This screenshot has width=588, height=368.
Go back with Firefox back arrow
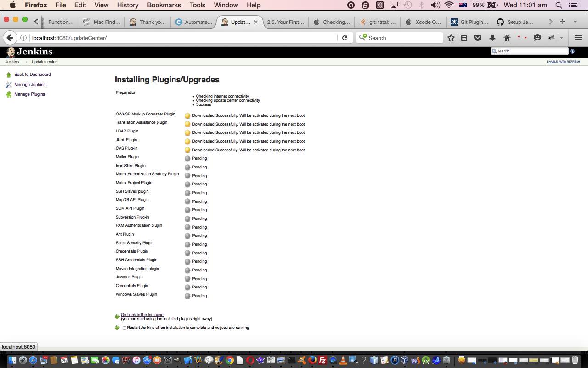(10, 38)
